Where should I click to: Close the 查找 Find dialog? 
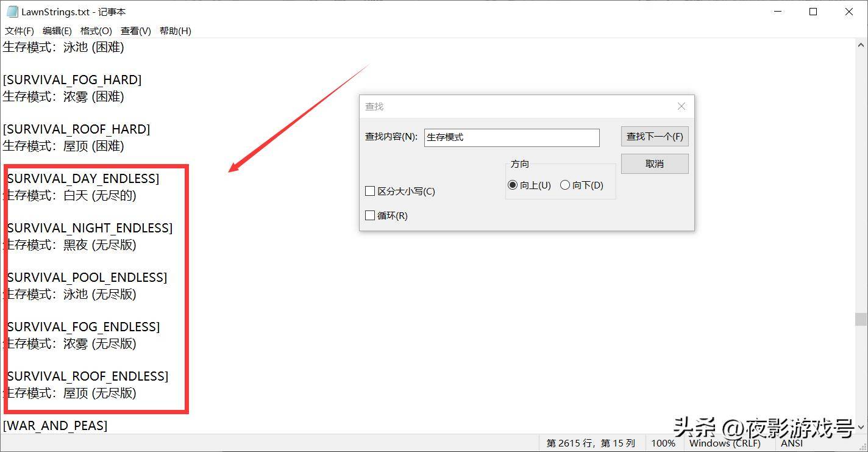(681, 106)
